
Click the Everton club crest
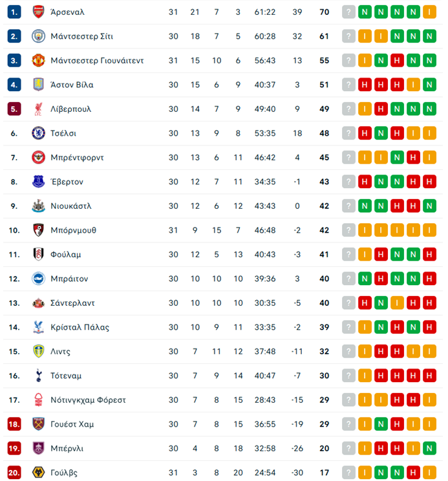[x=38, y=182]
